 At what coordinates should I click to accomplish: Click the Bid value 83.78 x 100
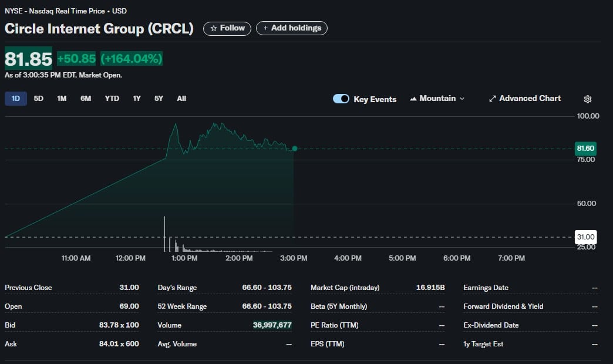click(119, 325)
